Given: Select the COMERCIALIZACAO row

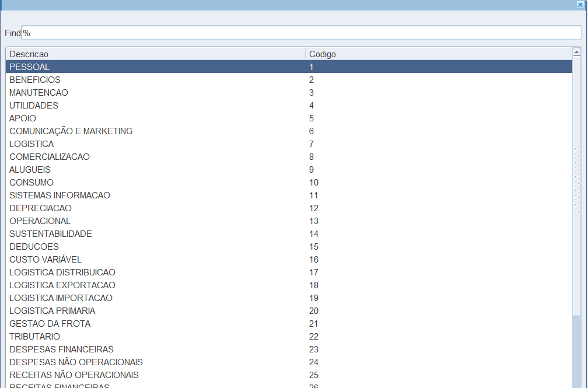Looking at the screenshot, I should click(x=289, y=156).
